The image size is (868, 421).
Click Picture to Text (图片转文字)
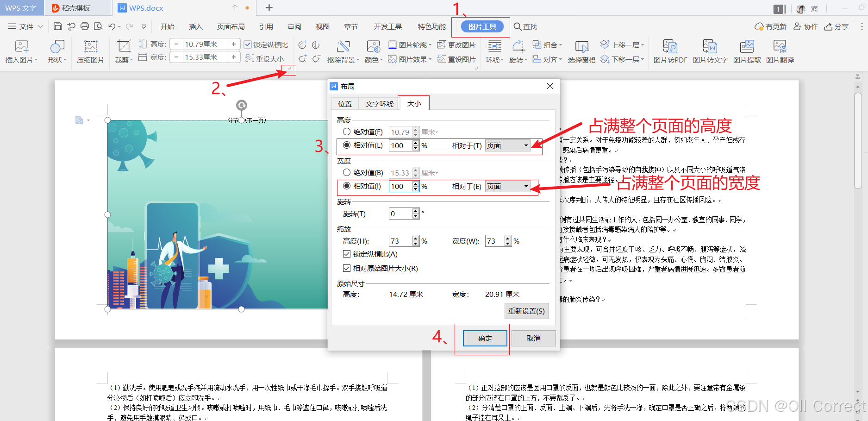coord(710,51)
